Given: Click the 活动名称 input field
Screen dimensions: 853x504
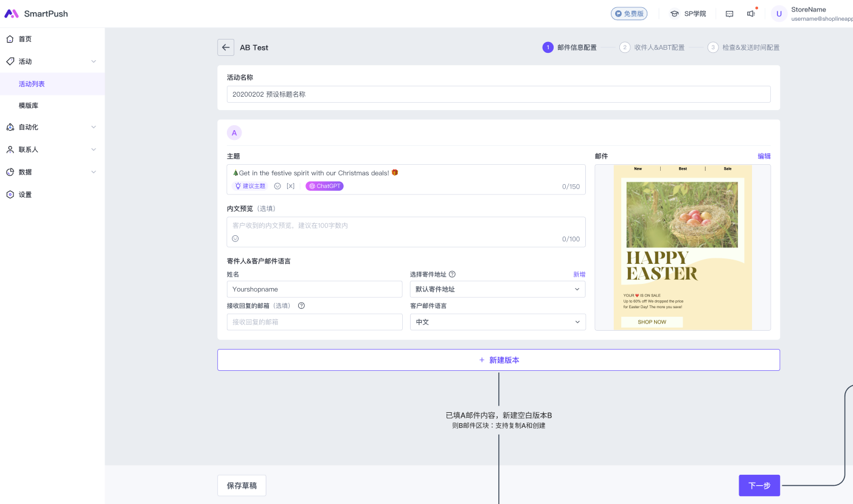Looking at the screenshot, I should (x=498, y=94).
